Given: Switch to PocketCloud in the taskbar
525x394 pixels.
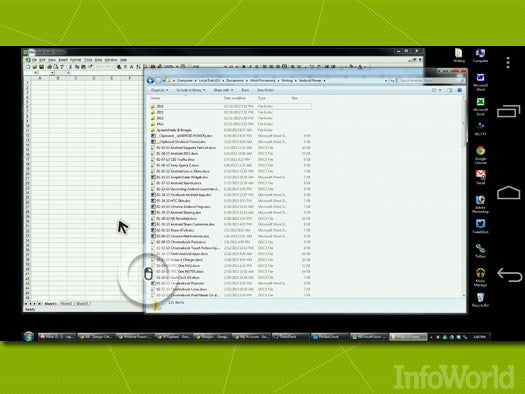Looking at the screenshot, I should pos(329,337).
